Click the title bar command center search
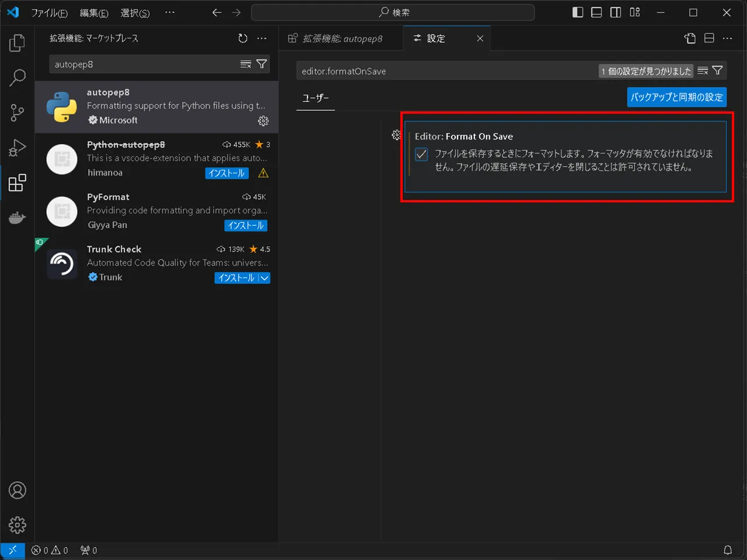The image size is (747, 560). 393,12
